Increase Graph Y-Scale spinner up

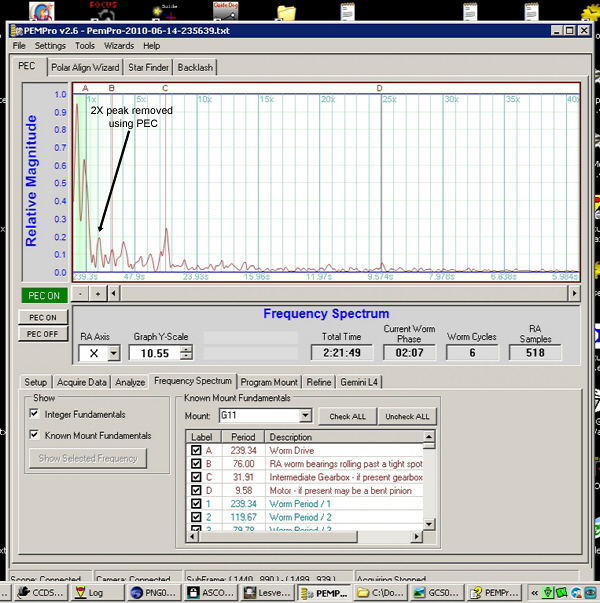point(187,349)
